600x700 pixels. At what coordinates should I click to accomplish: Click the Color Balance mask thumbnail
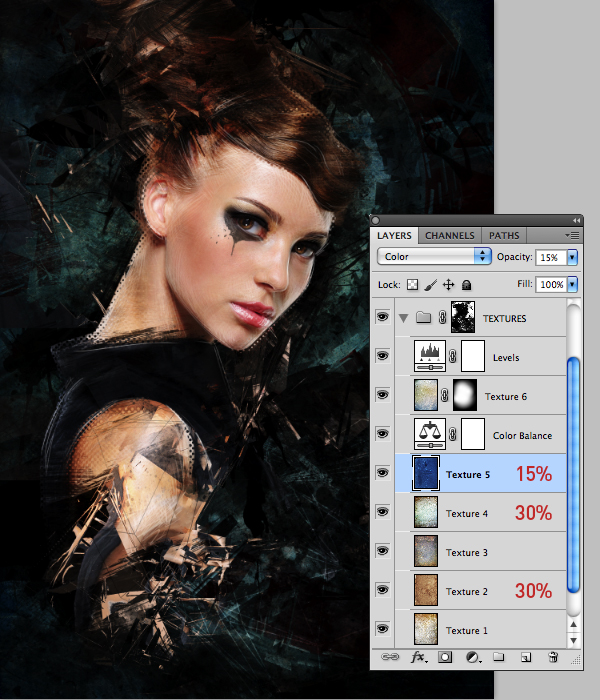(x=473, y=434)
